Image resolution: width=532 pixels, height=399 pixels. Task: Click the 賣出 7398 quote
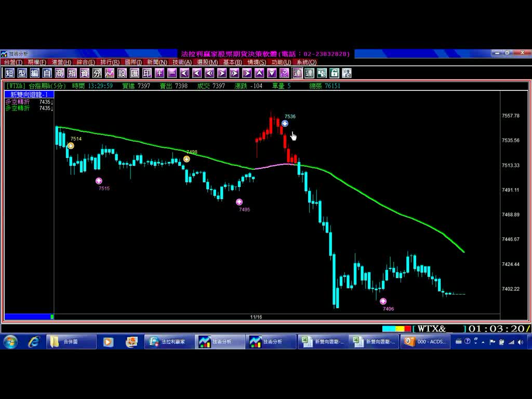click(174, 86)
